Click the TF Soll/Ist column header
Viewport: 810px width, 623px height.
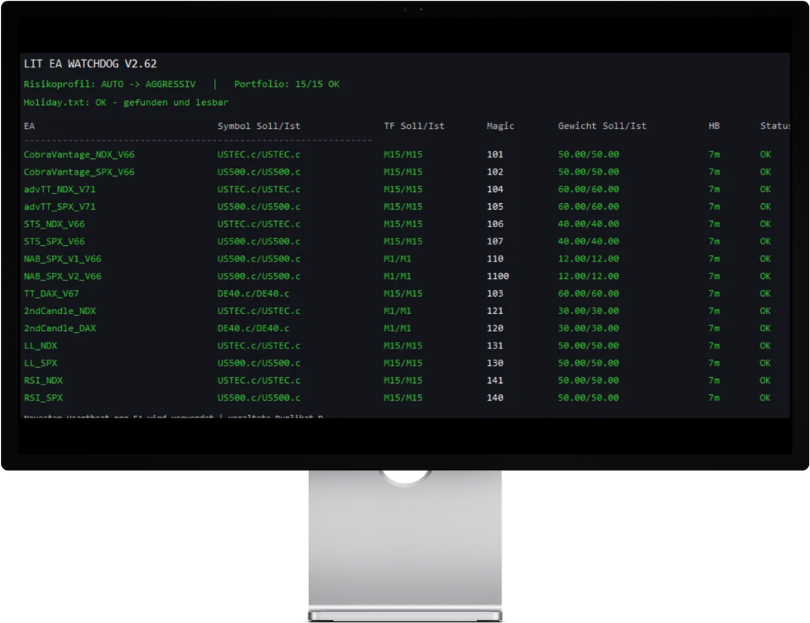pos(414,126)
